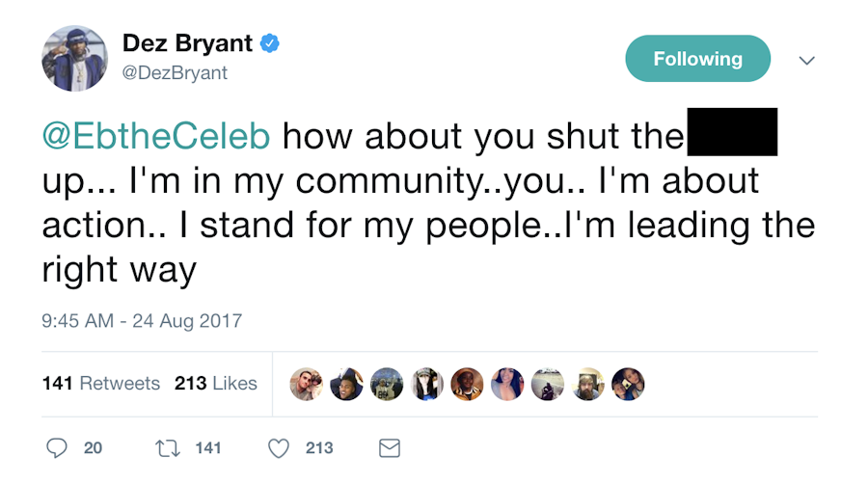This screenshot has height=484, width=868.
Task: Click the direct message envelope icon
Action: [x=389, y=447]
